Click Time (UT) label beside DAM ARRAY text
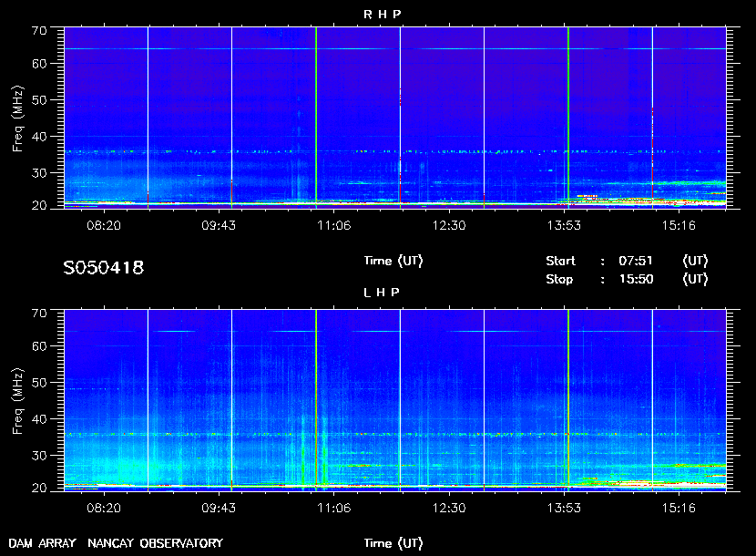 [x=393, y=543]
